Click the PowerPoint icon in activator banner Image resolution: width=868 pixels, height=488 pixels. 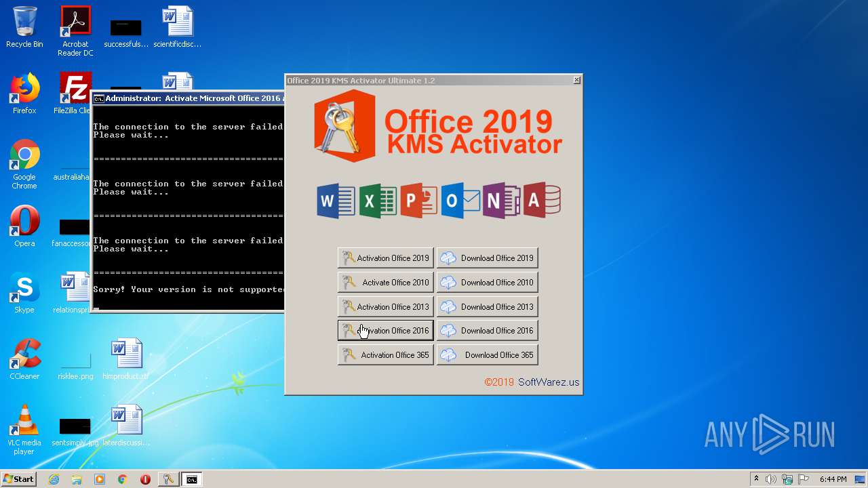tap(418, 201)
